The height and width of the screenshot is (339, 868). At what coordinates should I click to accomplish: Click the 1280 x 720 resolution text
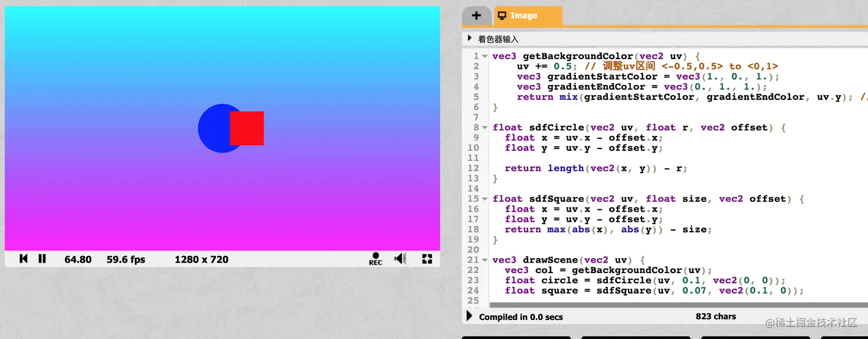point(201,259)
